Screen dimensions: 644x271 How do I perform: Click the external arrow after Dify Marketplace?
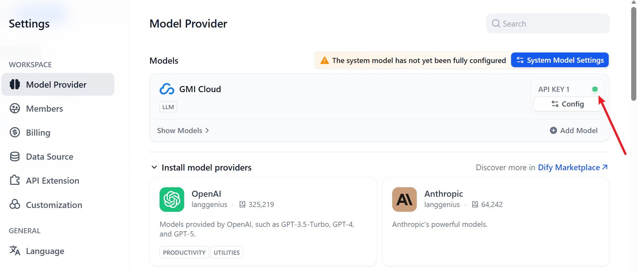point(605,167)
